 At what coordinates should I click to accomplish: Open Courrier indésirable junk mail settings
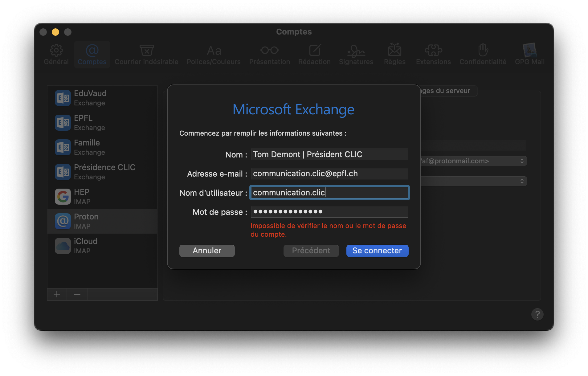[x=146, y=54]
